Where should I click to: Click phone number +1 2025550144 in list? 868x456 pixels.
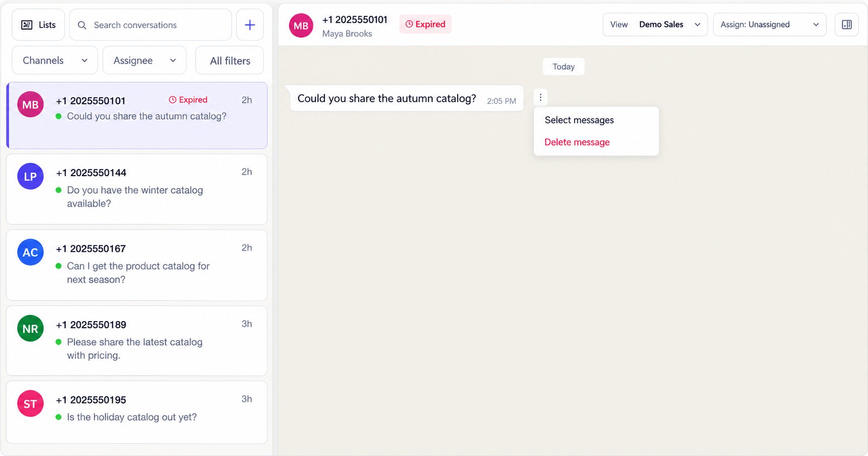[91, 173]
